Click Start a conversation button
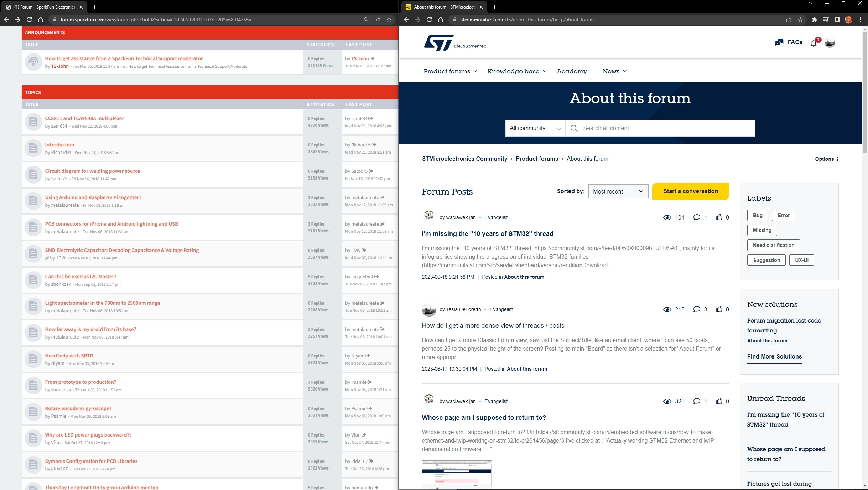 click(690, 191)
